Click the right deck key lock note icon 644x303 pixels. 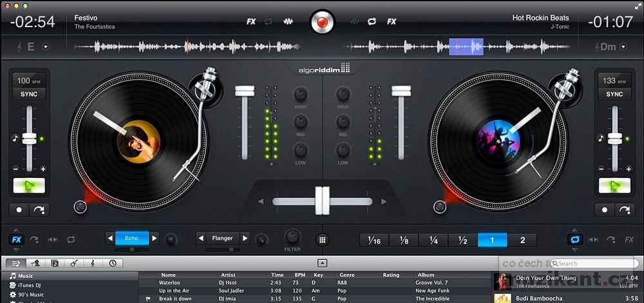[600, 139]
